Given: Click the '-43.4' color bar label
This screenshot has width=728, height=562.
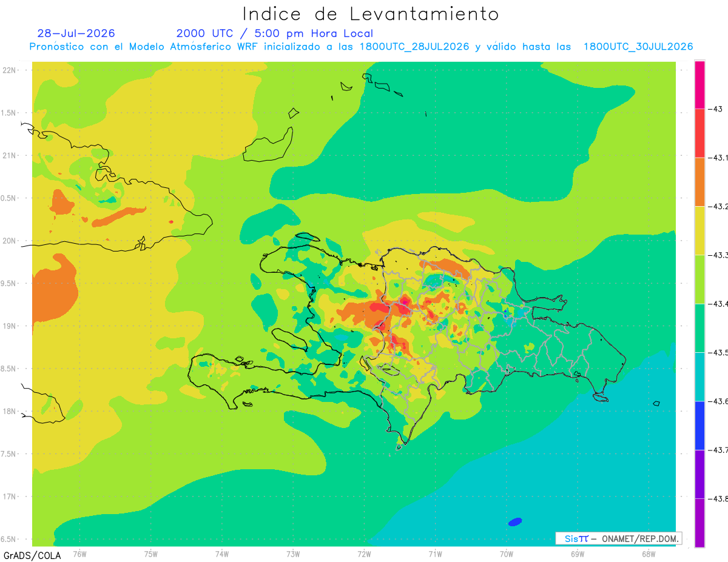Looking at the screenshot, I should (718, 304).
